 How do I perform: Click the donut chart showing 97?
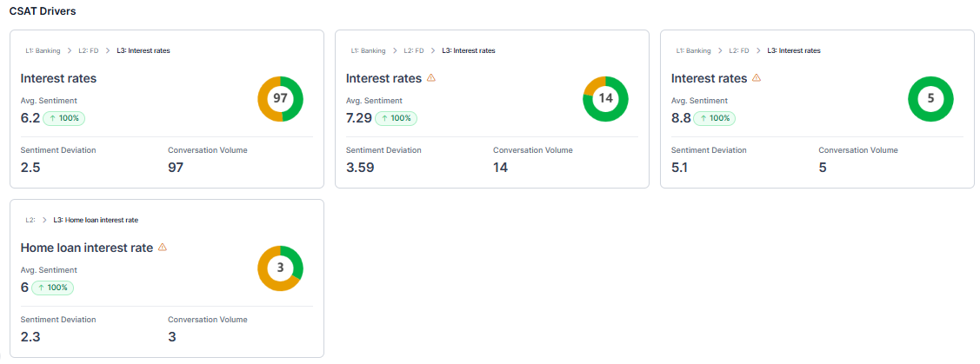point(280,99)
